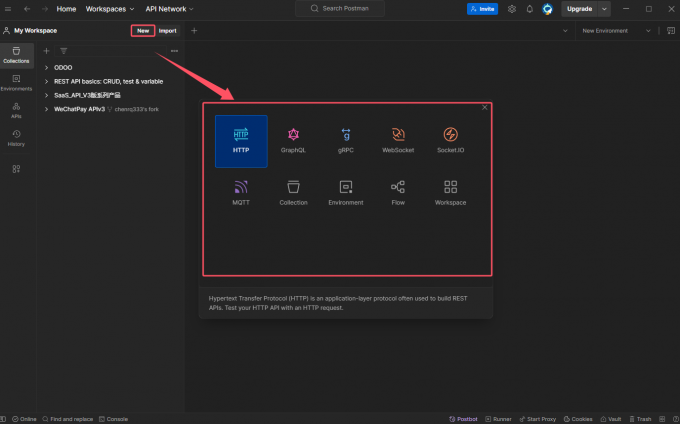
Task: Click Start Proxy
Action: coord(537,419)
